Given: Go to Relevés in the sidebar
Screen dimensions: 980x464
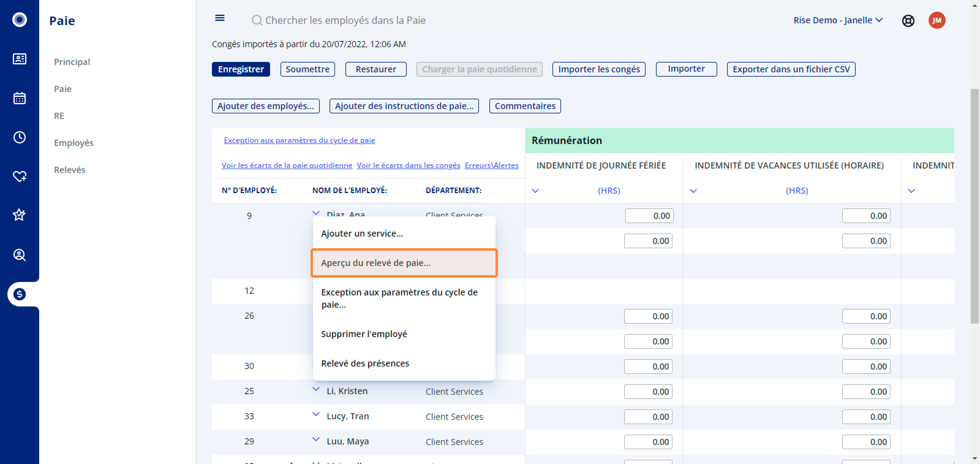Looking at the screenshot, I should (70, 170).
